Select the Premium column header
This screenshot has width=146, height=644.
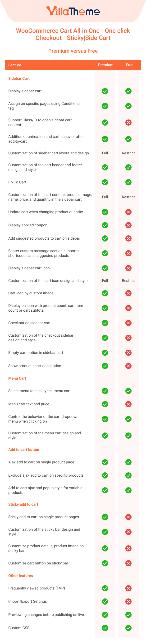106,65
